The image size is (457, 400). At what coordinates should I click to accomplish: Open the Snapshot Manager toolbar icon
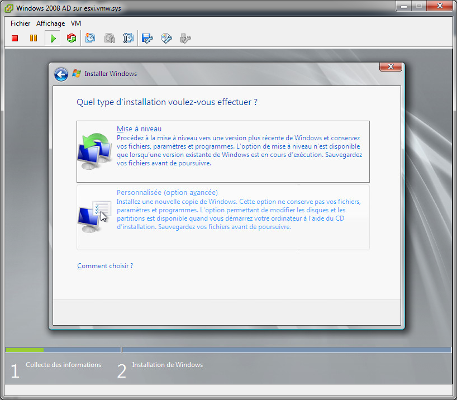[x=128, y=38]
